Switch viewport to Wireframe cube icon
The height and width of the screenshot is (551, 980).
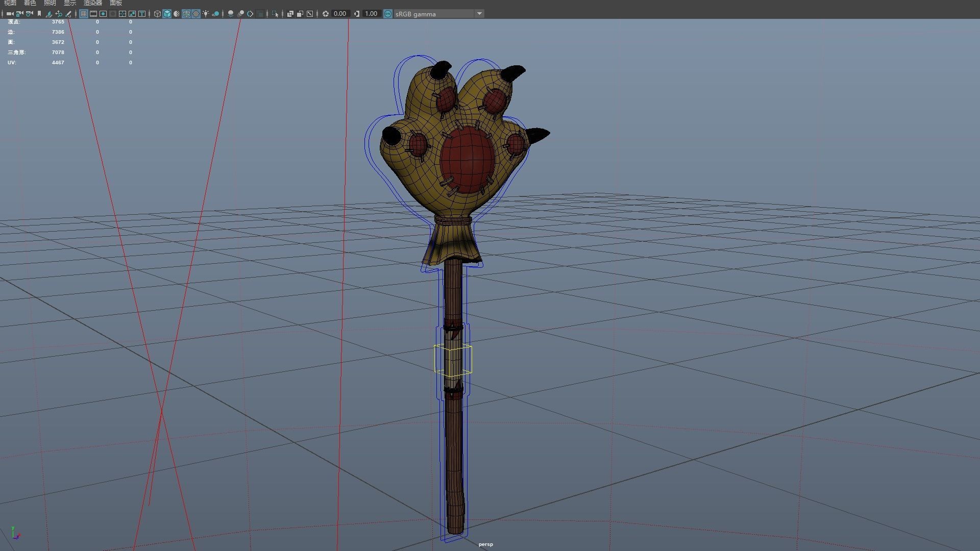[x=157, y=14]
